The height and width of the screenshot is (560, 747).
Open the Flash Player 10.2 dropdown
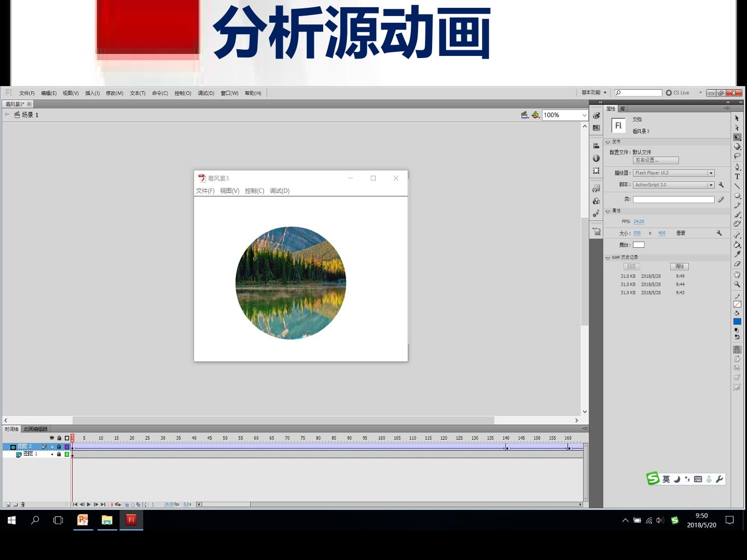(x=674, y=173)
